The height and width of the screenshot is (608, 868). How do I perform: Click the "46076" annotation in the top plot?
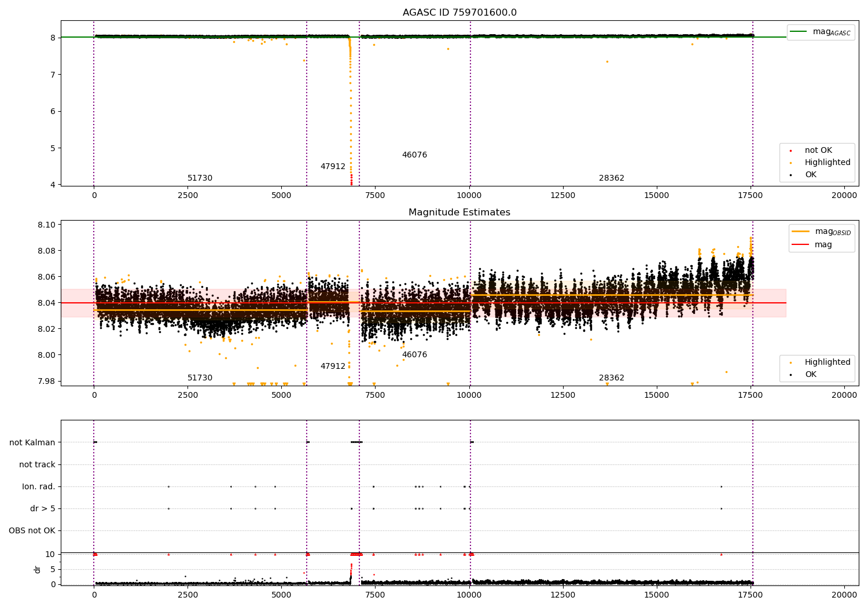pyautogui.click(x=414, y=155)
